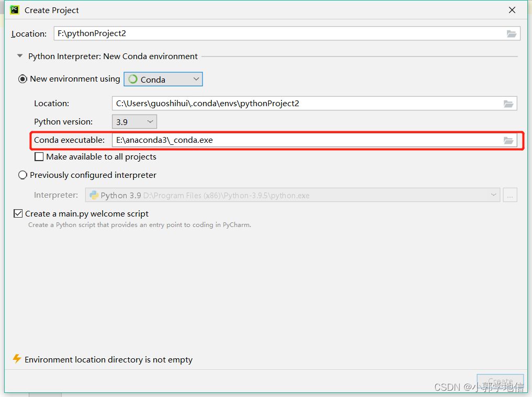Click the lightning warning icon
The width and height of the screenshot is (532, 397).
(17, 359)
